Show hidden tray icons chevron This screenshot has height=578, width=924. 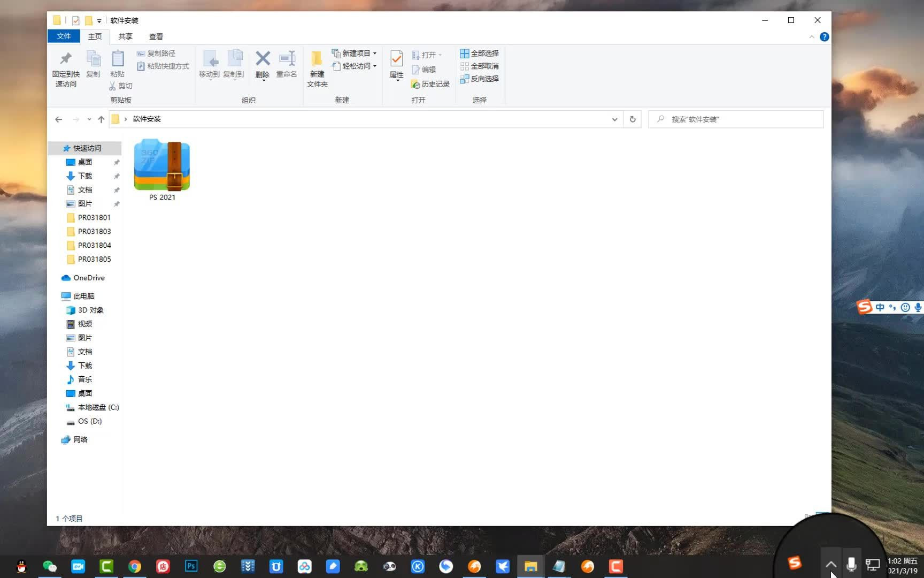(x=830, y=565)
